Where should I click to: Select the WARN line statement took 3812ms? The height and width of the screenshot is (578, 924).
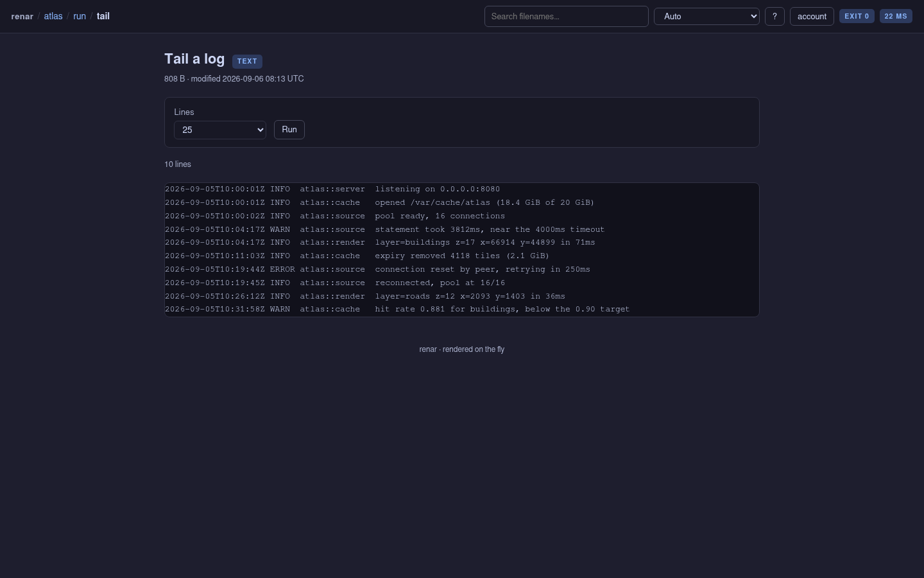click(x=385, y=229)
